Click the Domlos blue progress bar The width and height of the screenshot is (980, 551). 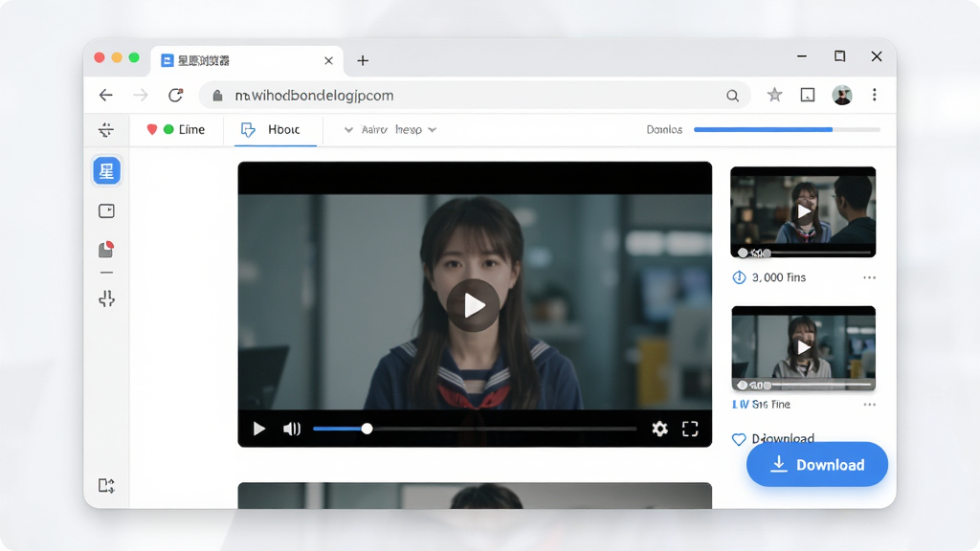[787, 130]
